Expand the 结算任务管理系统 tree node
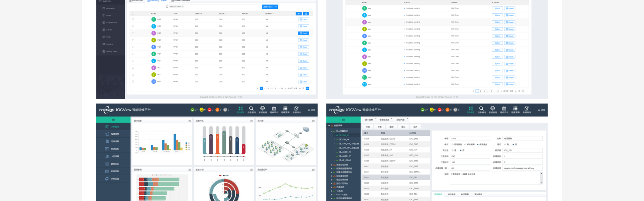 [332, 169]
